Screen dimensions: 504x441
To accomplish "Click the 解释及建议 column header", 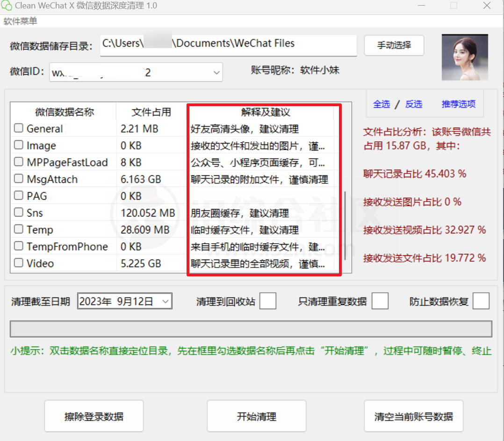I will 266,112.
